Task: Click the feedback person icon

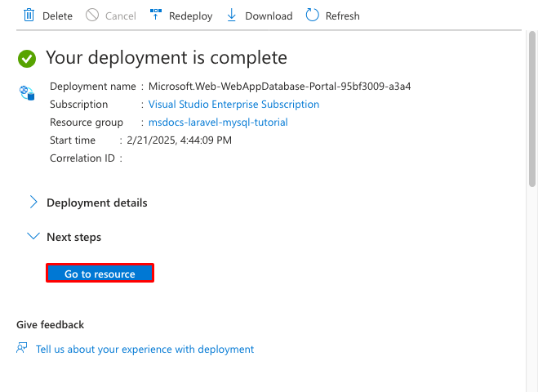Action: pos(22,349)
